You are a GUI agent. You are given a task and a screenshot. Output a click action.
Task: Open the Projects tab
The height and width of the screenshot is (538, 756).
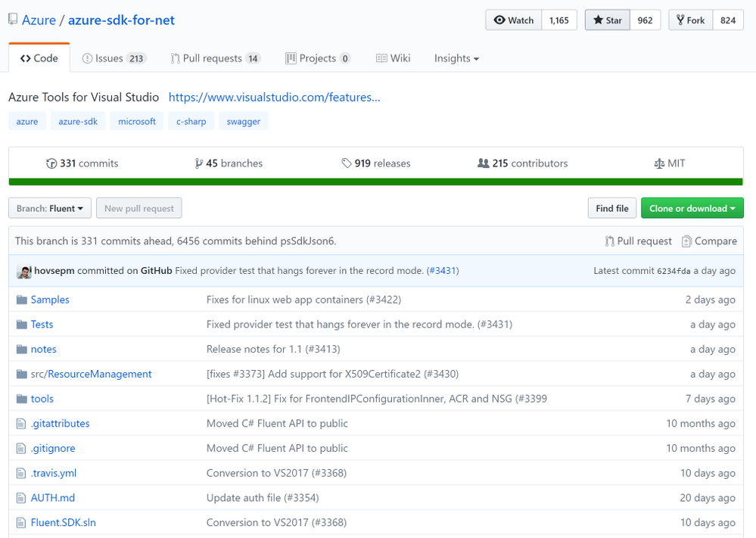318,58
